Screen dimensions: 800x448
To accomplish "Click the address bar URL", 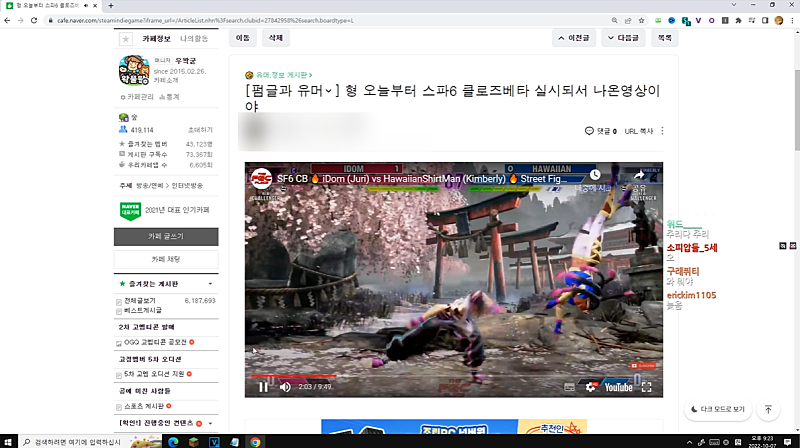I will [x=205, y=20].
